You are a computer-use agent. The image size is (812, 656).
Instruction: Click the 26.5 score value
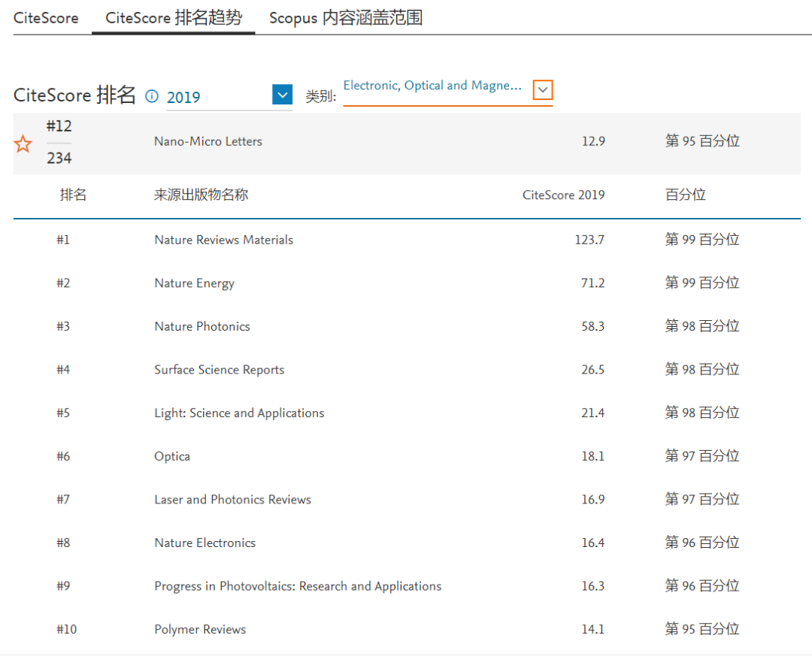click(x=592, y=370)
